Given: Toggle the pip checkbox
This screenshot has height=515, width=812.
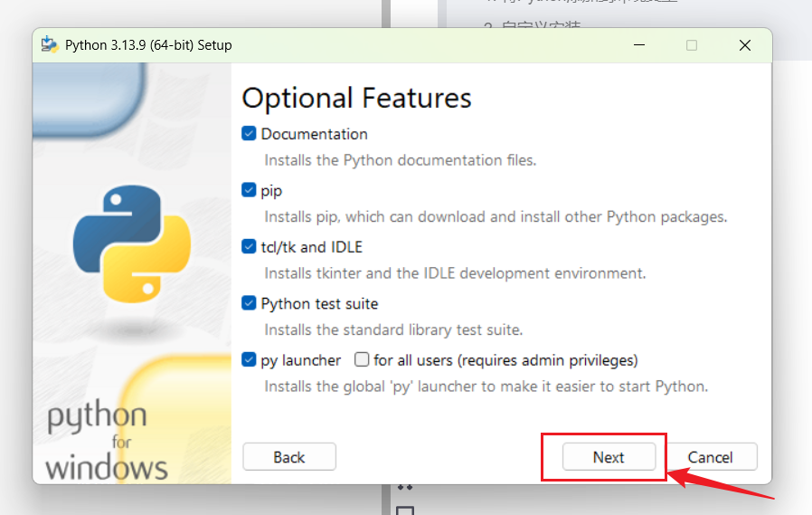Looking at the screenshot, I should [x=249, y=190].
